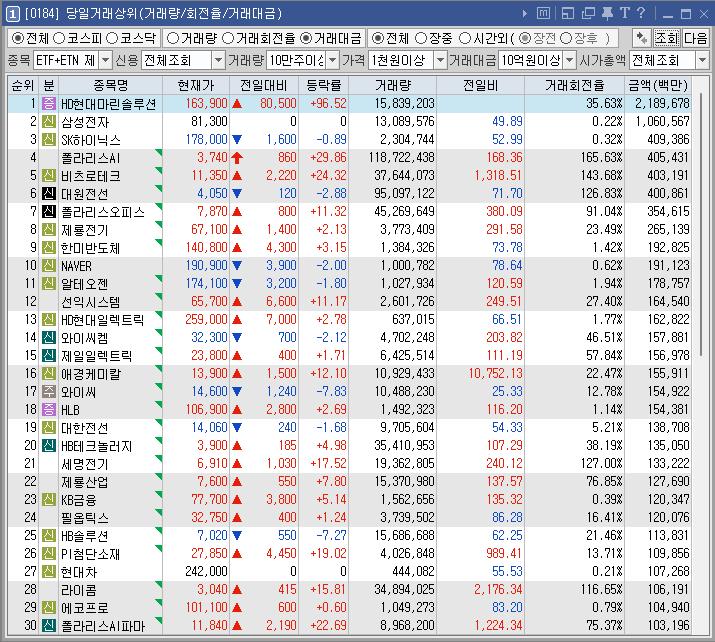Click teal 신 badge next to HB테크놀러지
715x642 pixels.
click(49, 445)
